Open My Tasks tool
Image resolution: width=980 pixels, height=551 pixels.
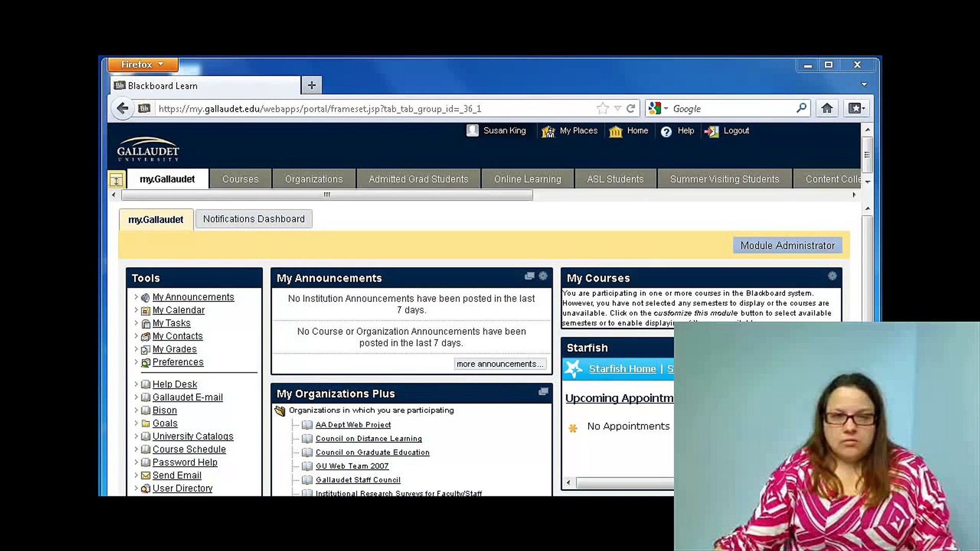171,323
